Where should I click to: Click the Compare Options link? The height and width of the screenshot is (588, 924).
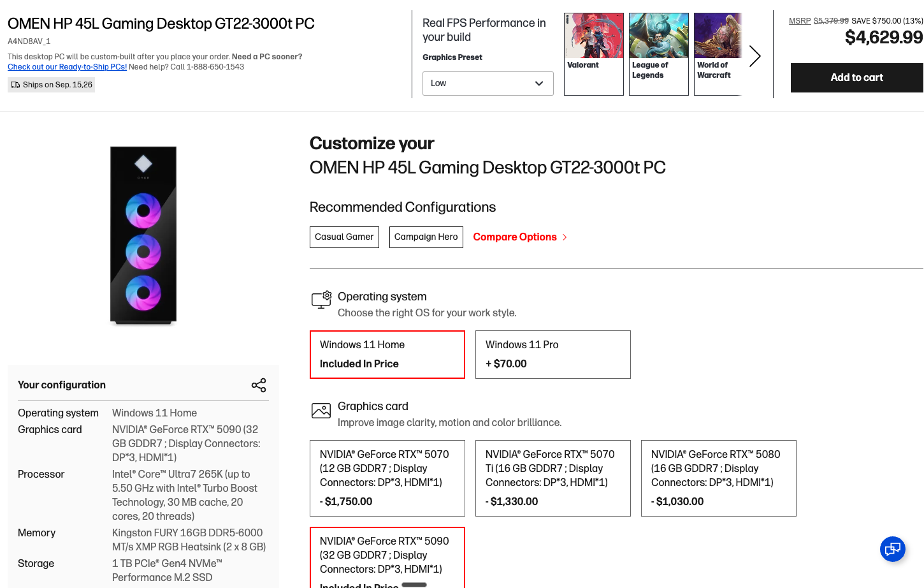pos(515,237)
